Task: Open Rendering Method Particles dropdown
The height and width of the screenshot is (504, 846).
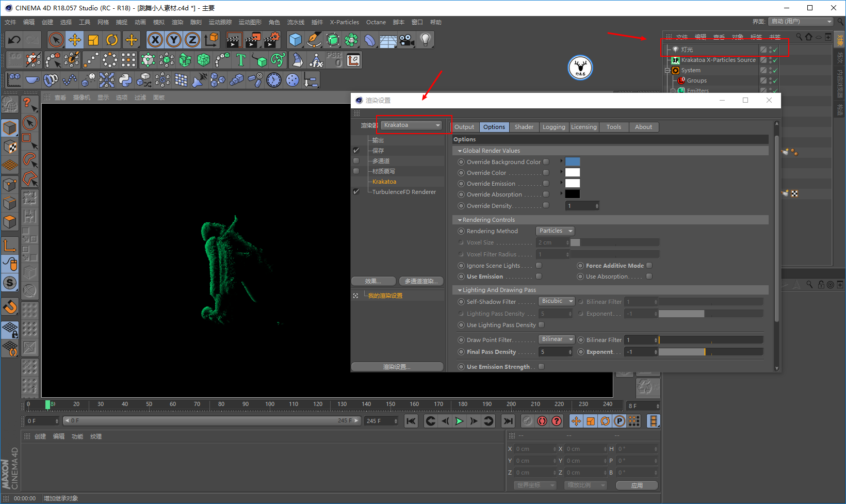Action: pyautogui.click(x=556, y=231)
